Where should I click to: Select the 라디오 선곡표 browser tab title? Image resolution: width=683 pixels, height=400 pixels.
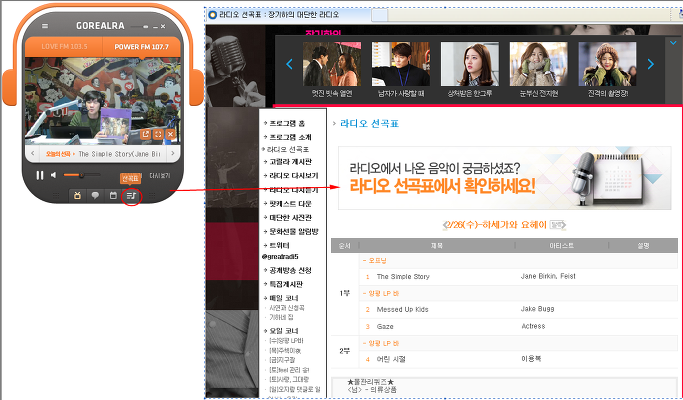point(279,15)
